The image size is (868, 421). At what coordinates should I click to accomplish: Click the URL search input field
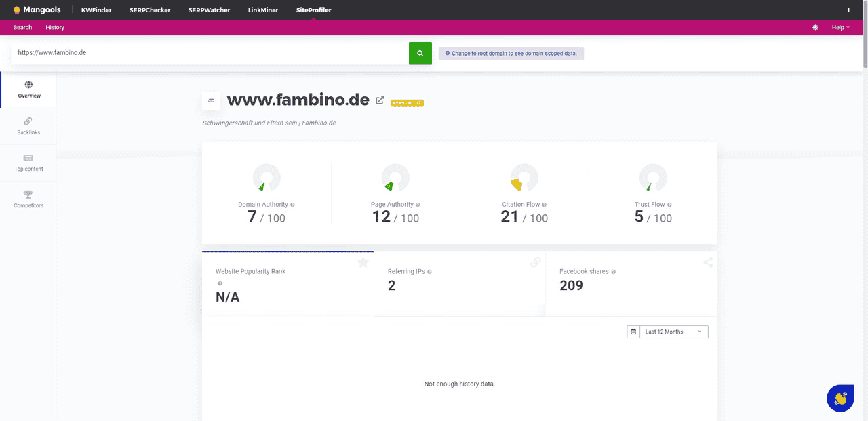(210, 53)
